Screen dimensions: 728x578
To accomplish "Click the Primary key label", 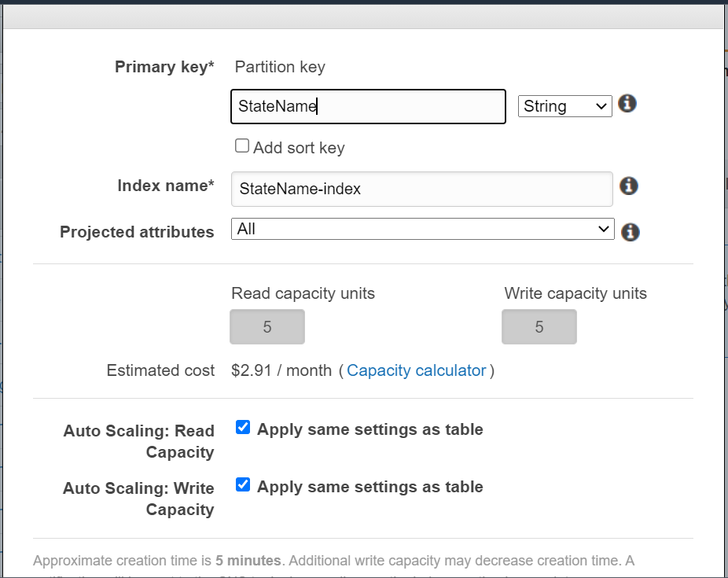I will 164,67.
